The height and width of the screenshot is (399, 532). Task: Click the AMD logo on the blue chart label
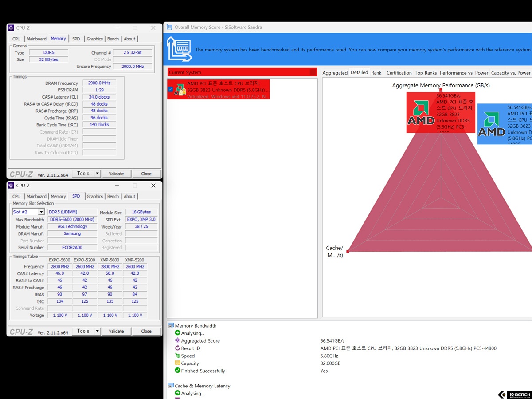(491, 124)
